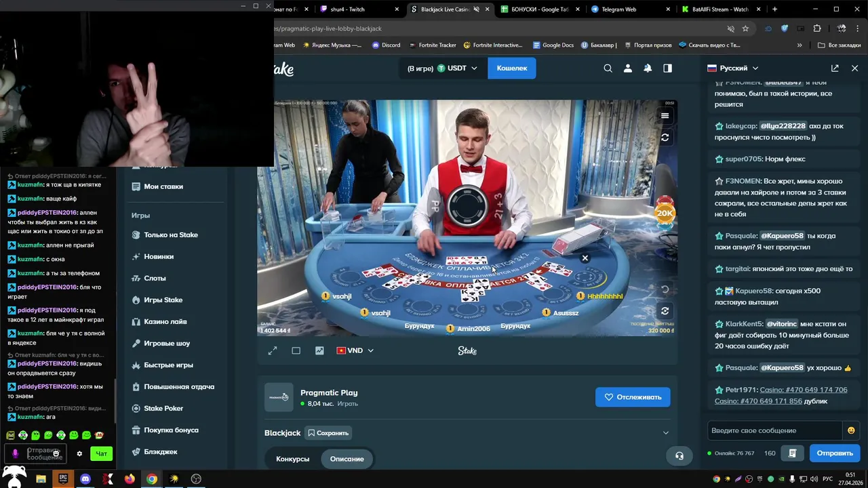The image size is (868, 488).
Task: Bookmark this page with the star
Action: click(x=745, y=28)
